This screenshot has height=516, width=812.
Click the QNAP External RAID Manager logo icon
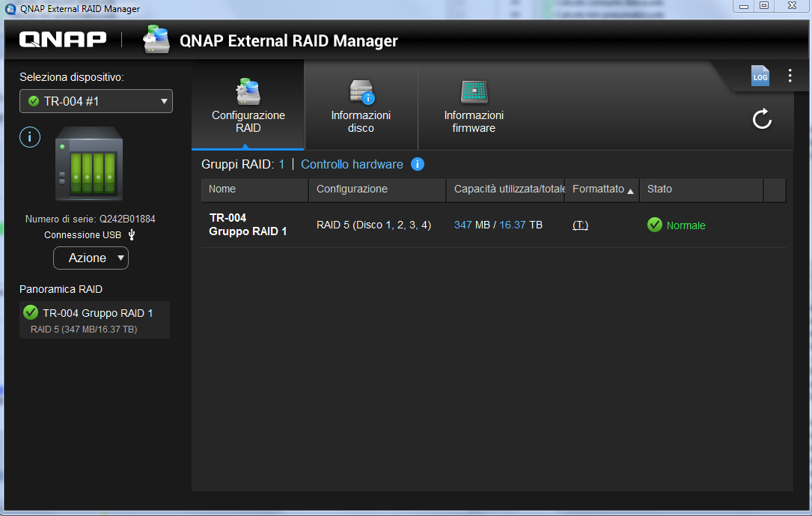click(157, 40)
